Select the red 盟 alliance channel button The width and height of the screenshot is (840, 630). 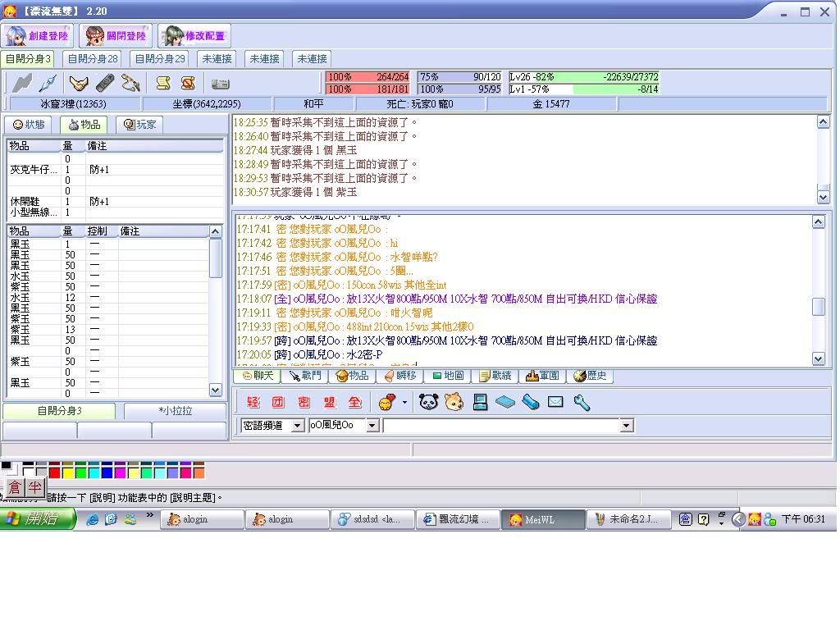pos(329,402)
